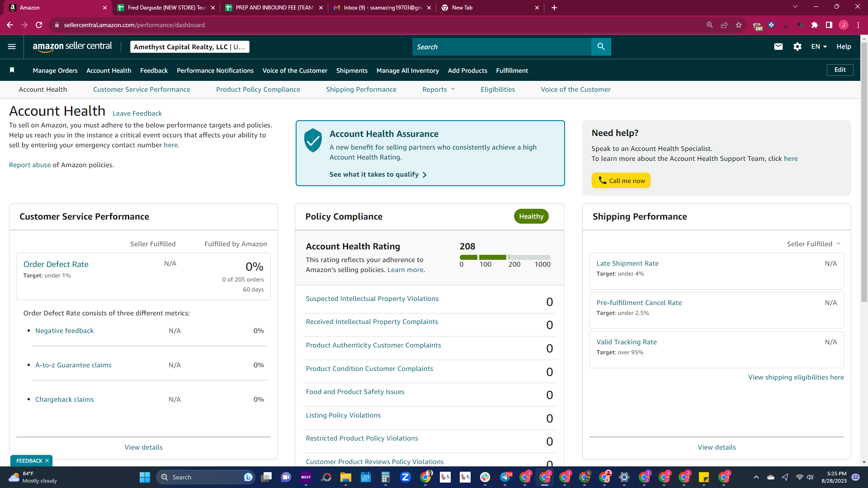Click the RS extension icon in toolbar

(x=800, y=25)
